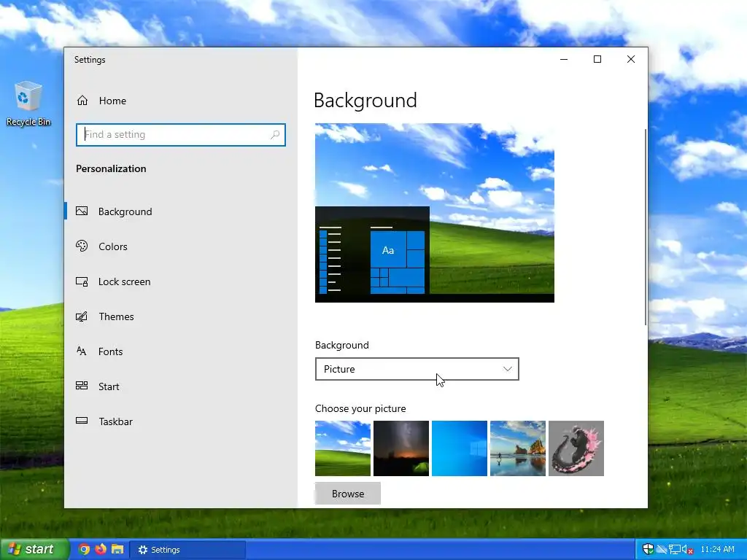Click the Settings taskbar button
The width and height of the screenshot is (747, 560).
pos(187,550)
